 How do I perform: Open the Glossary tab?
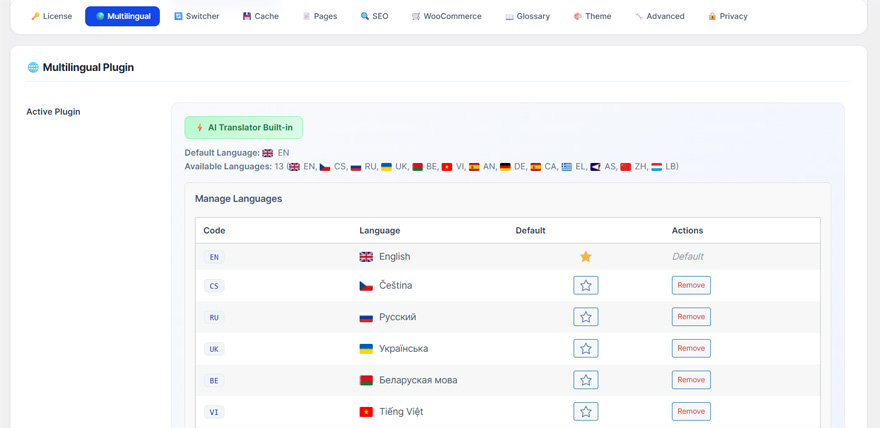tap(527, 16)
